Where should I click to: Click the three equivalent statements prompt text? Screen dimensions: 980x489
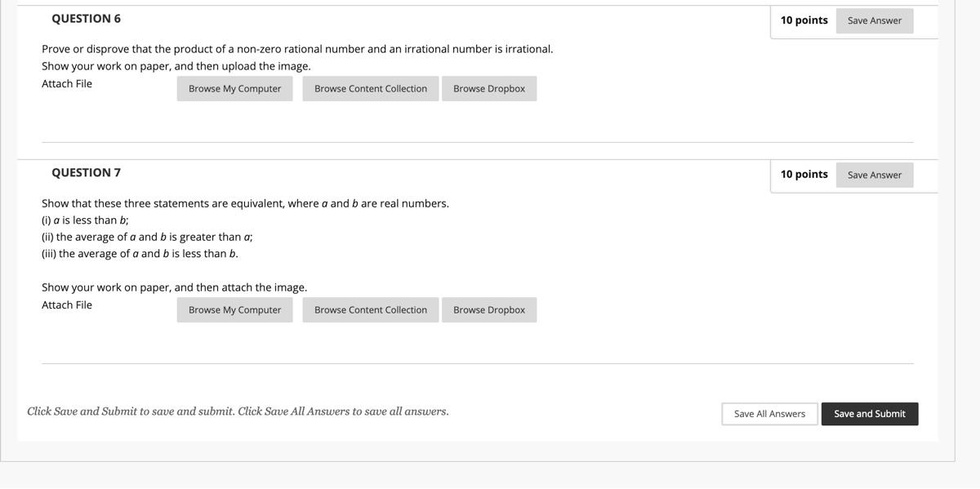tap(245, 202)
